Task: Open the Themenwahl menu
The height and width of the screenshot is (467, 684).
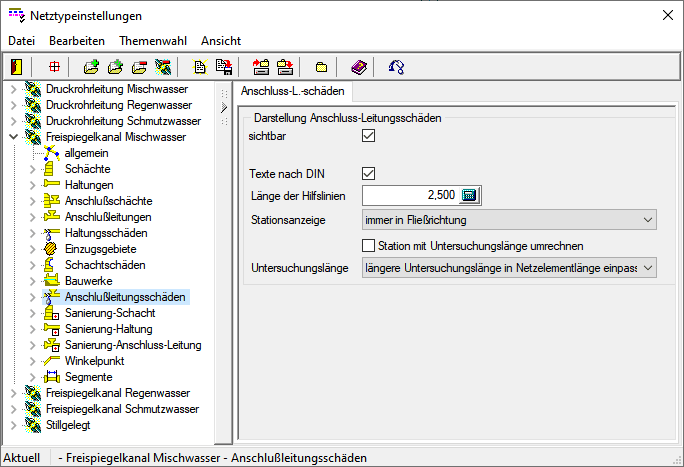Action: [152, 41]
